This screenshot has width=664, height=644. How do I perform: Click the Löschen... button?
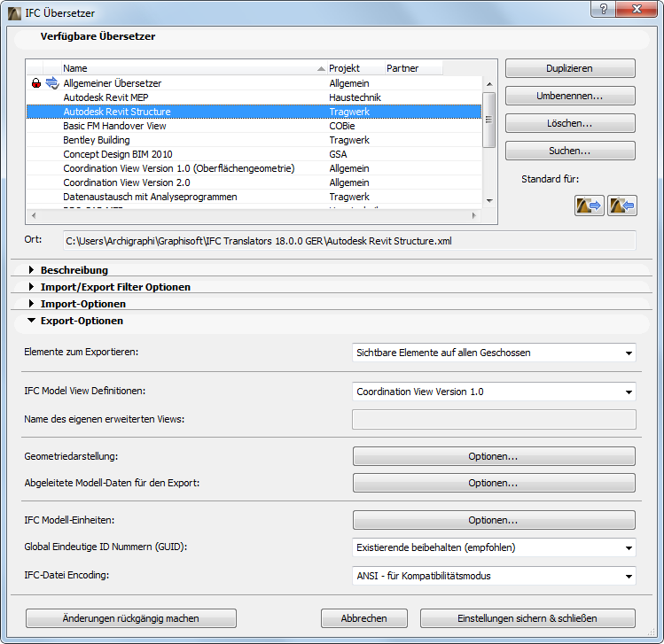point(570,123)
